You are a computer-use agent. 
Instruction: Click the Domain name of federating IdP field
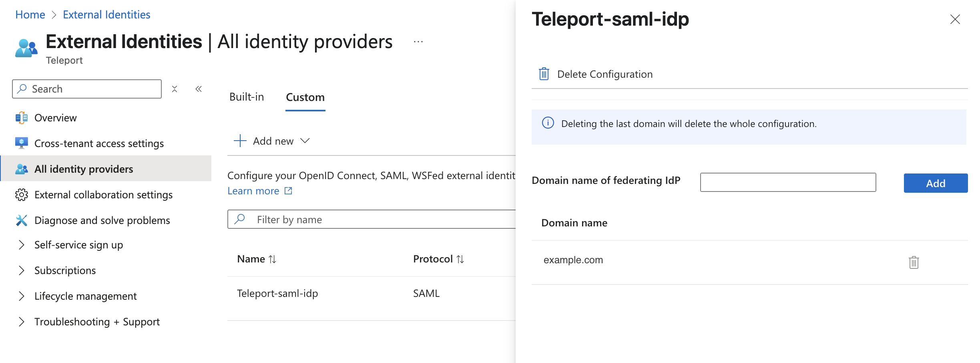coord(787,182)
